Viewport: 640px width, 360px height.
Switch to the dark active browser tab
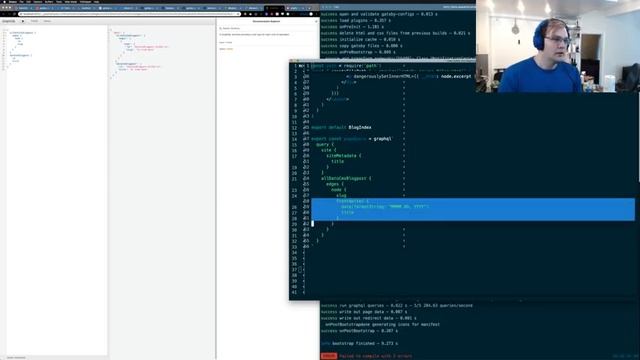coord(275,8)
